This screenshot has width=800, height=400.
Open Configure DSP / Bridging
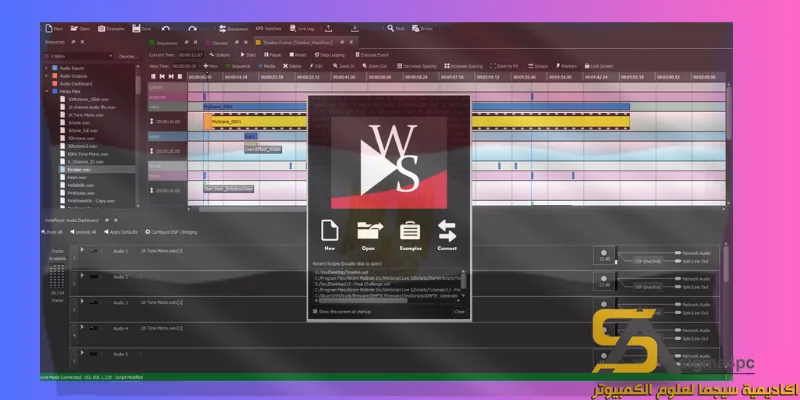pos(171,232)
